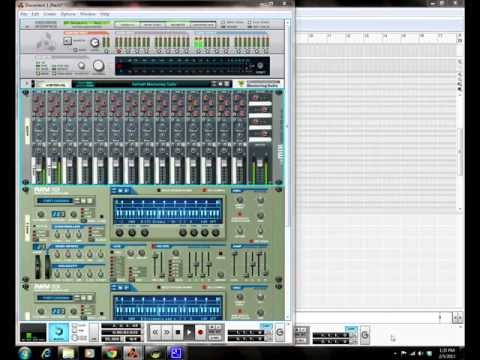Screen dimensions: 480x360
Task: Click the sequencer horizontal zoom control at bottom right
Action: click(x=457, y=317)
